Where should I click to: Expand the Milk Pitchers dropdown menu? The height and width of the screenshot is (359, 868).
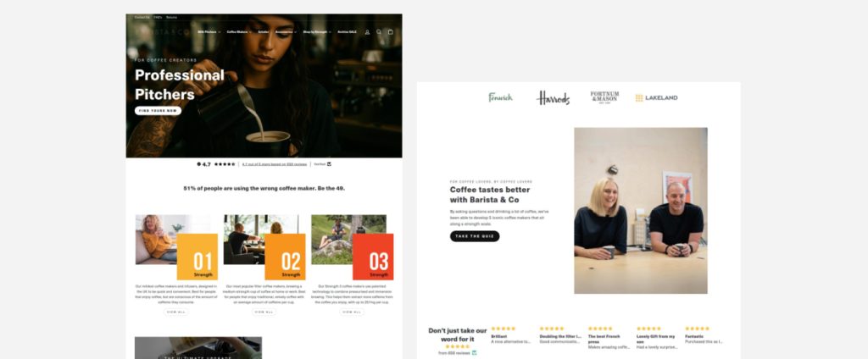point(209,32)
